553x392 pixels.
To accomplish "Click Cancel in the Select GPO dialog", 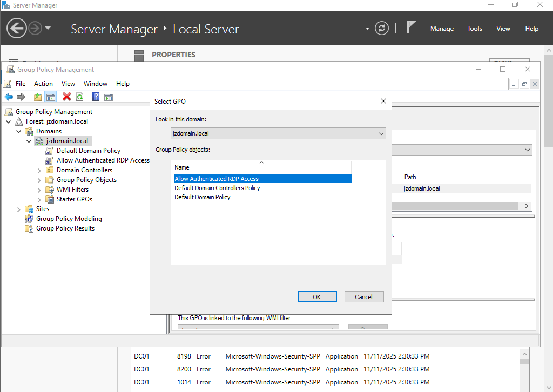I will click(364, 296).
